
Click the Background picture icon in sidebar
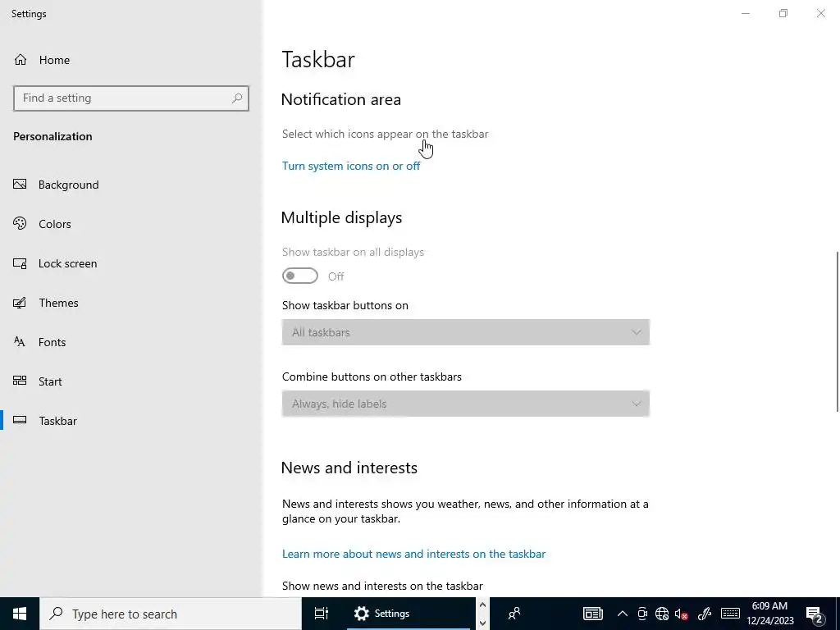point(20,185)
